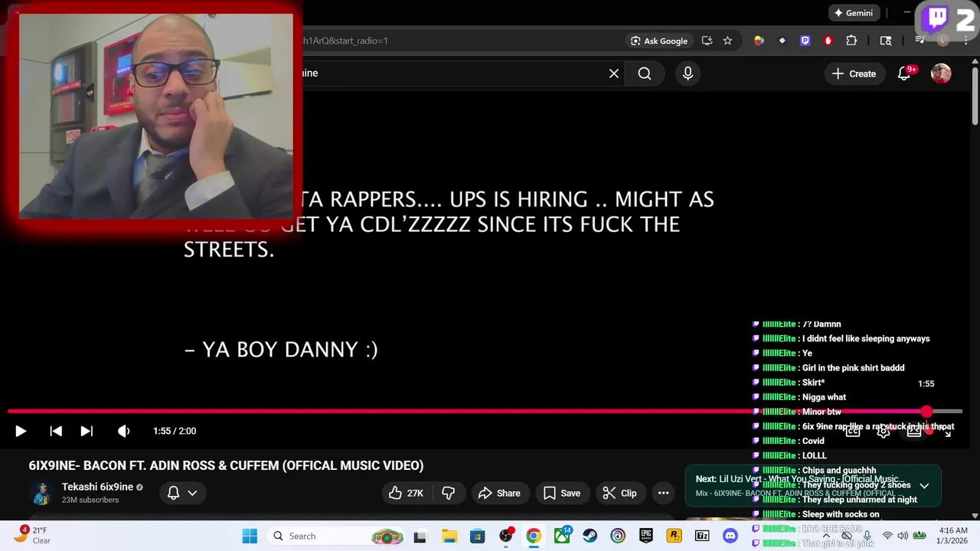The height and width of the screenshot is (551, 980).
Task: Open Ubisoft Connect from the taskbar
Action: (618, 536)
